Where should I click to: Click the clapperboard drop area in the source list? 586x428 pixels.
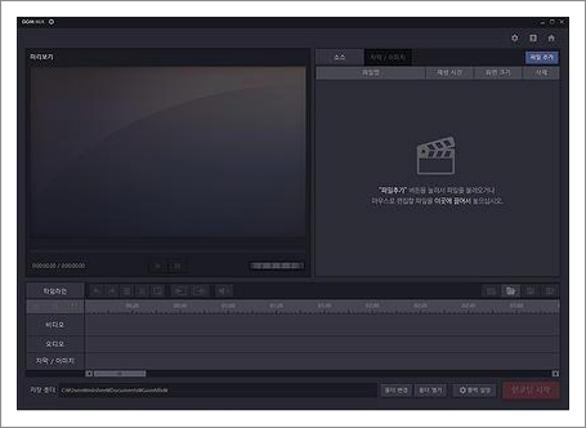pos(436,156)
